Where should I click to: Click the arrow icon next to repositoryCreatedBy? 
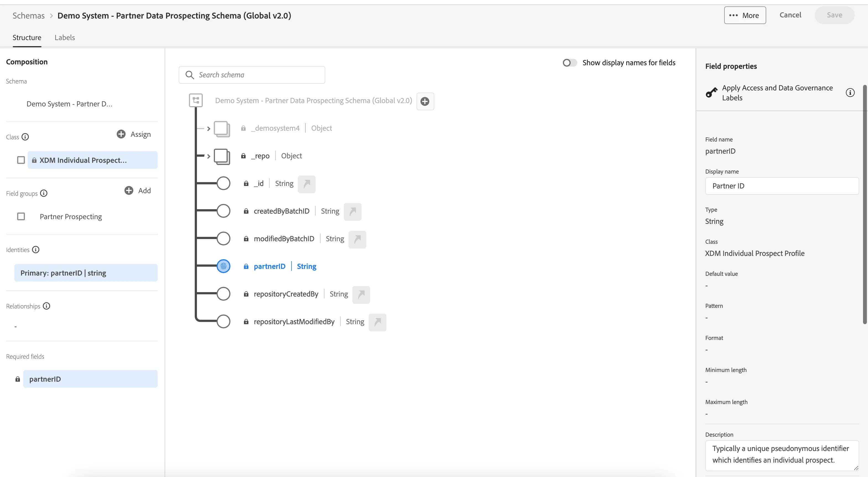tap(361, 295)
